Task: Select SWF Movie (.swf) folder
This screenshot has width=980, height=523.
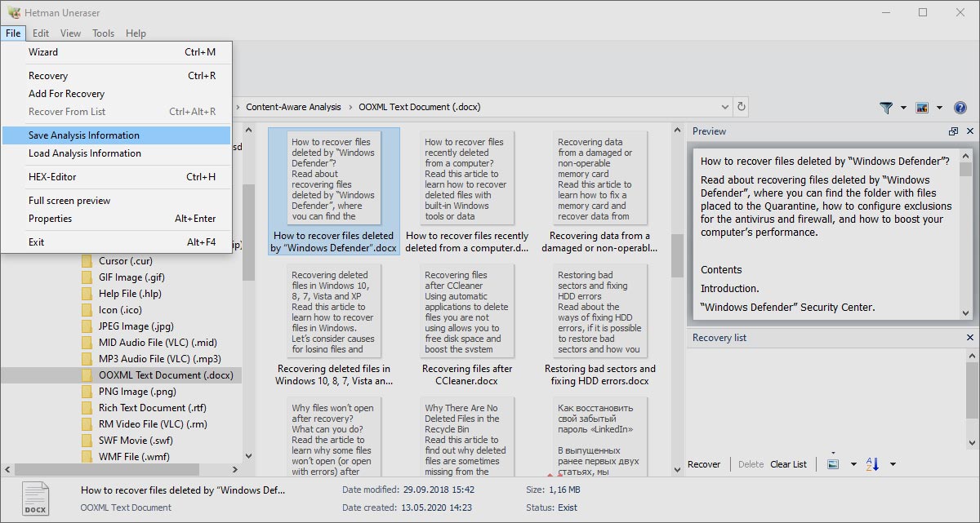Action: [x=134, y=441]
